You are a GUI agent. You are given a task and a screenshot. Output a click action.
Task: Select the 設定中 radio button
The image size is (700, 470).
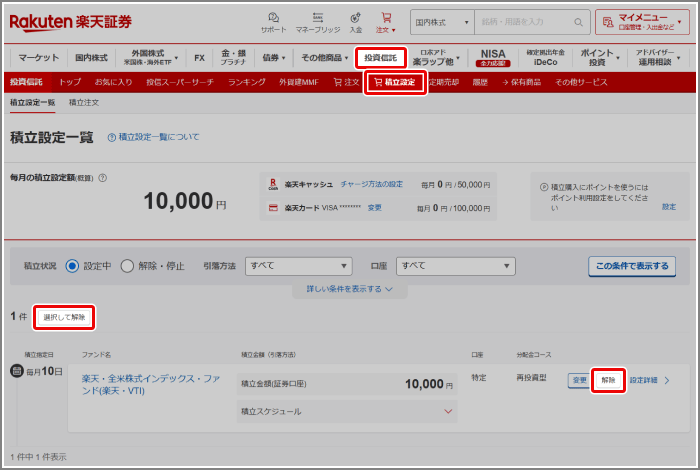pos(72,266)
